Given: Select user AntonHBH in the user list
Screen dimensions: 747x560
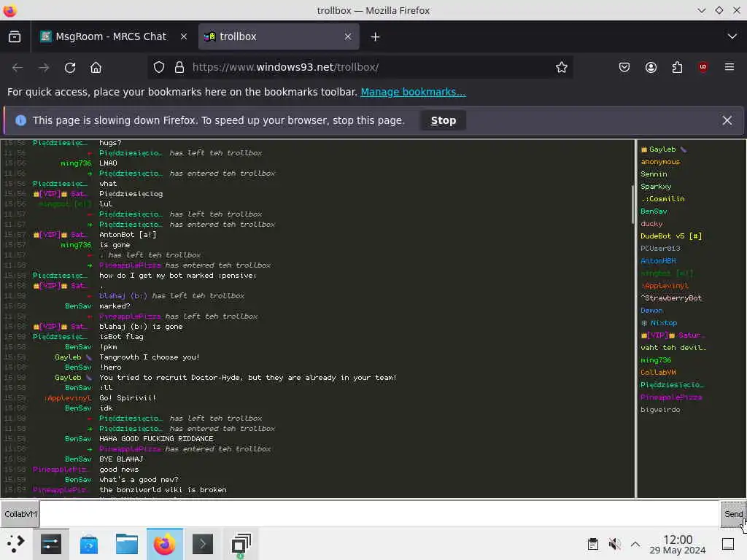Looking at the screenshot, I should pyautogui.click(x=659, y=261).
